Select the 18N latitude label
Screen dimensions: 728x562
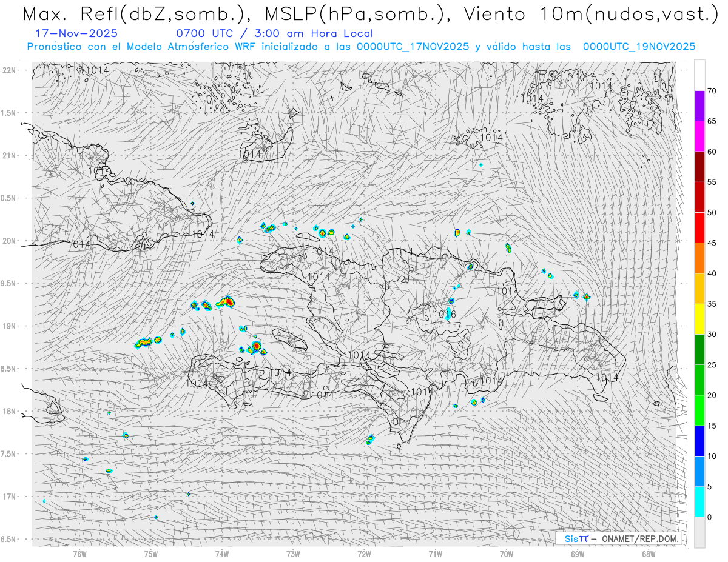(x=10, y=411)
